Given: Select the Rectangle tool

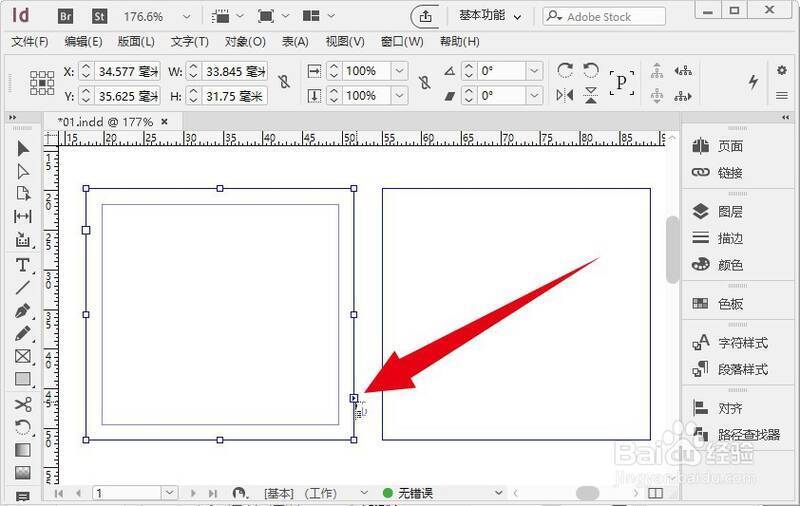Looking at the screenshot, I should click(x=23, y=379).
